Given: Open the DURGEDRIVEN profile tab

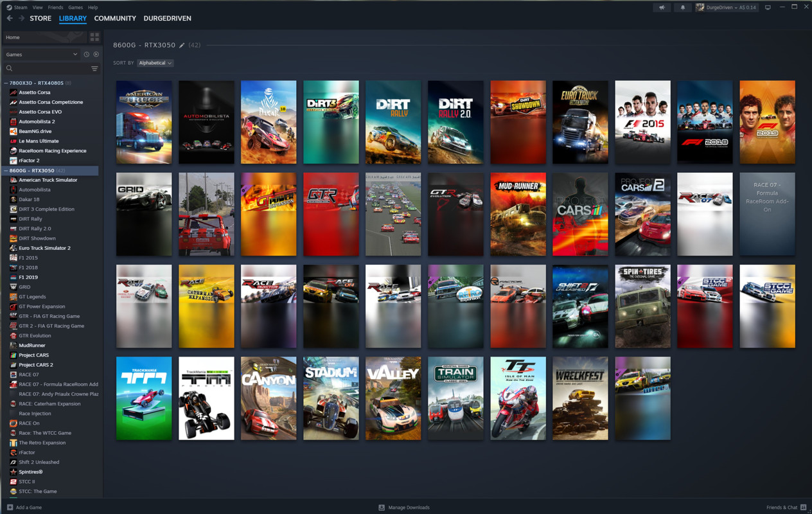Looking at the screenshot, I should (167, 18).
